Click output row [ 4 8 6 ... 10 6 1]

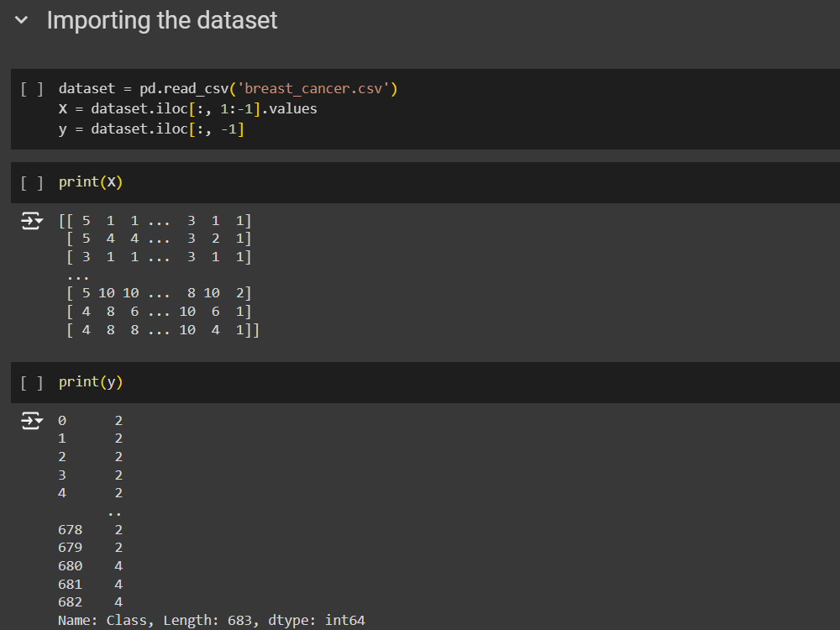[x=159, y=312]
